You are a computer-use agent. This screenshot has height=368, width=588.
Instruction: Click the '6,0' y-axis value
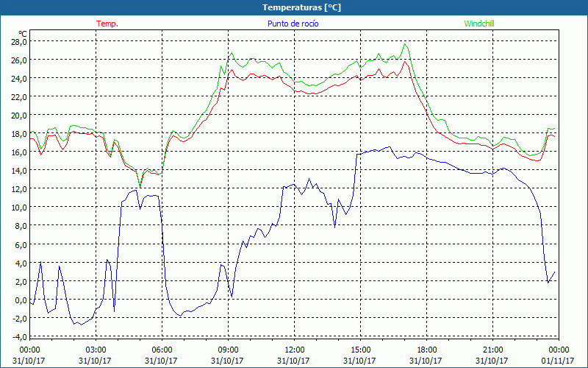click(21, 244)
